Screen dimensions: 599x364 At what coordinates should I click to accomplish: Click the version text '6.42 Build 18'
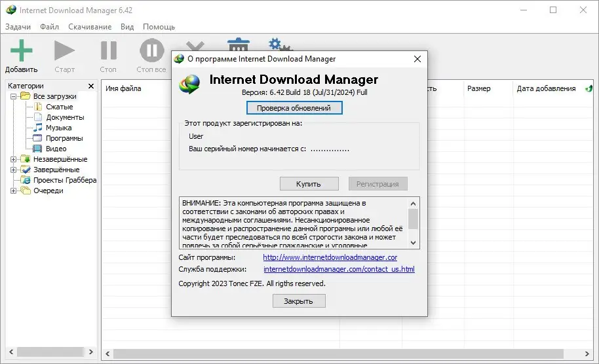click(290, 92)
